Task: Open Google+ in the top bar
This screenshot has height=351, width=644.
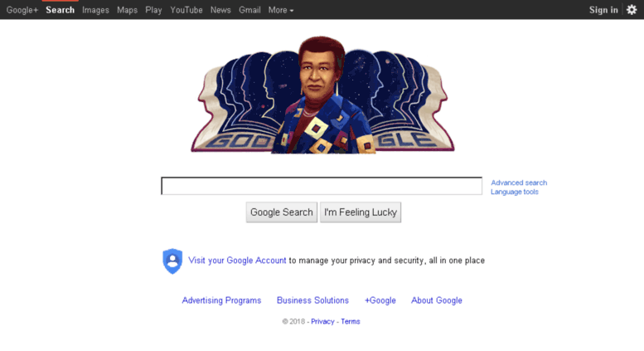Action: (22, 10)
